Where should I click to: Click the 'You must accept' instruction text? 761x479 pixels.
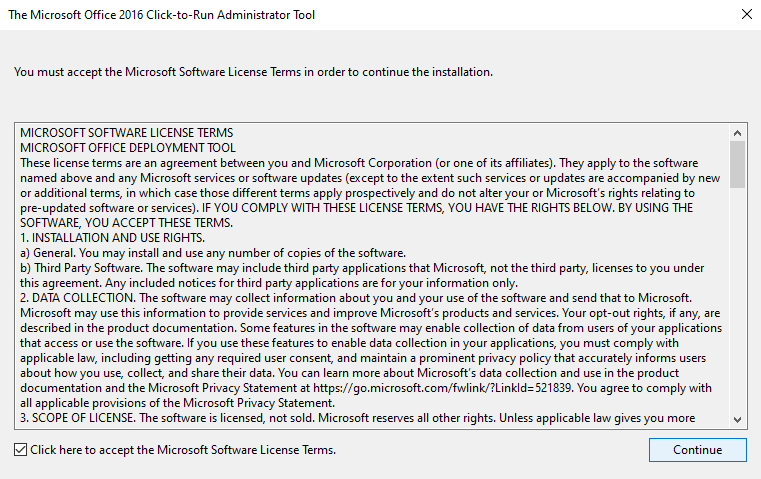[253, 72]
